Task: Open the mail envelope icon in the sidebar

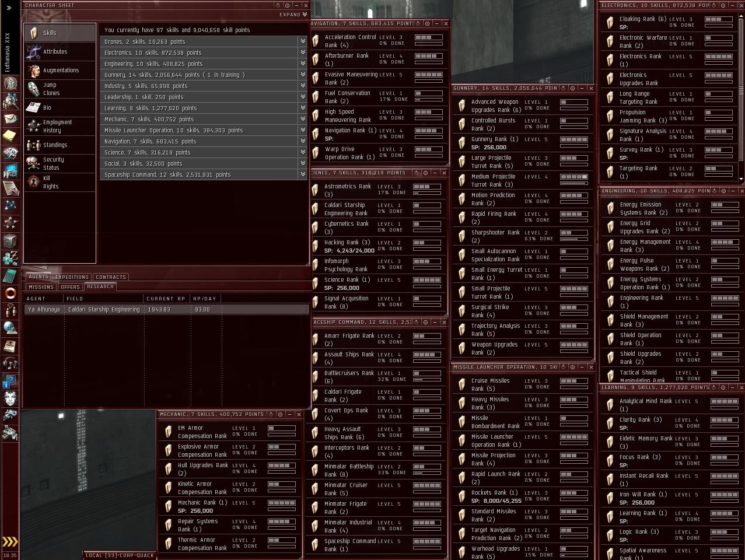Action: click(x=10, y=118)
